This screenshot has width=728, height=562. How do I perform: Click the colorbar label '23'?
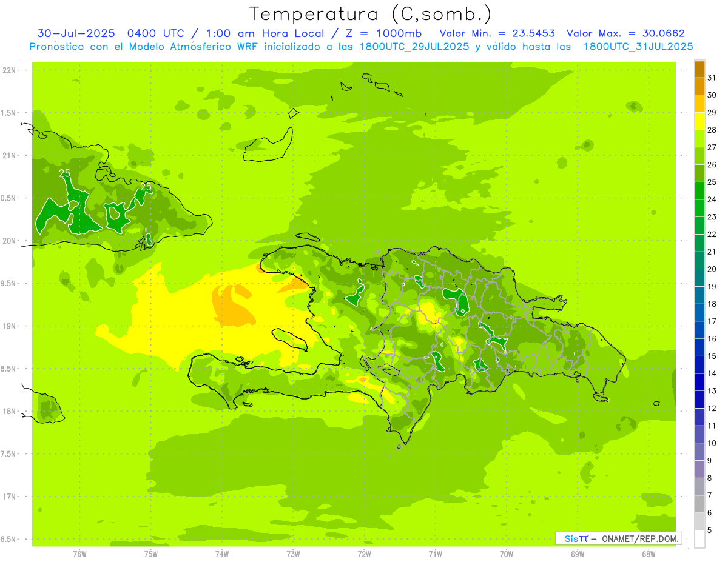[x=712, y=216]
